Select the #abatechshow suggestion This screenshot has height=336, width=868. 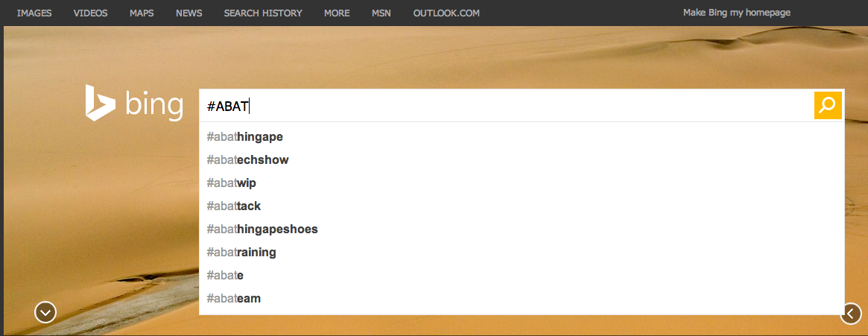522,160
